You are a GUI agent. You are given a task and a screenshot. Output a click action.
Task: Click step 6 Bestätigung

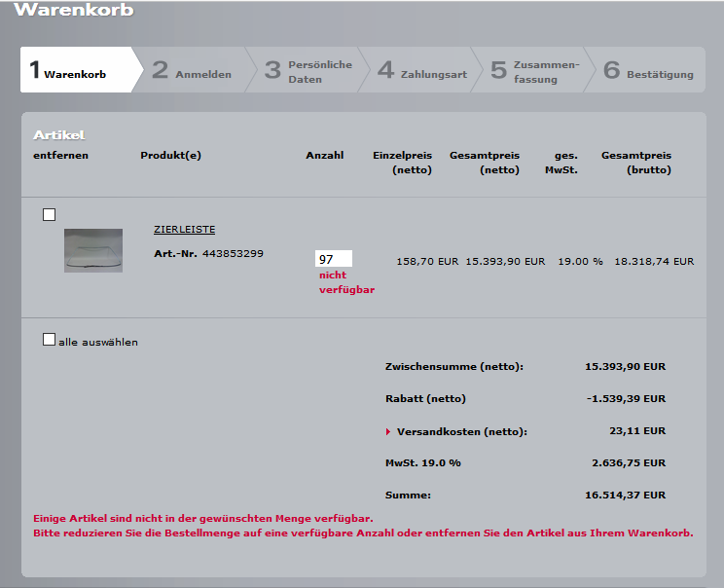tap(649, 71)
